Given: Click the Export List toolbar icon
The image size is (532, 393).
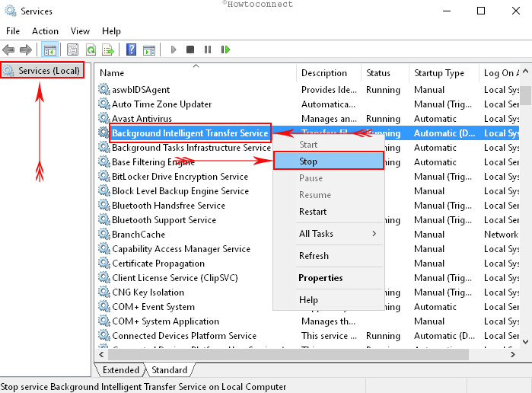Looking at the screenshot, I should pos(108,50).
